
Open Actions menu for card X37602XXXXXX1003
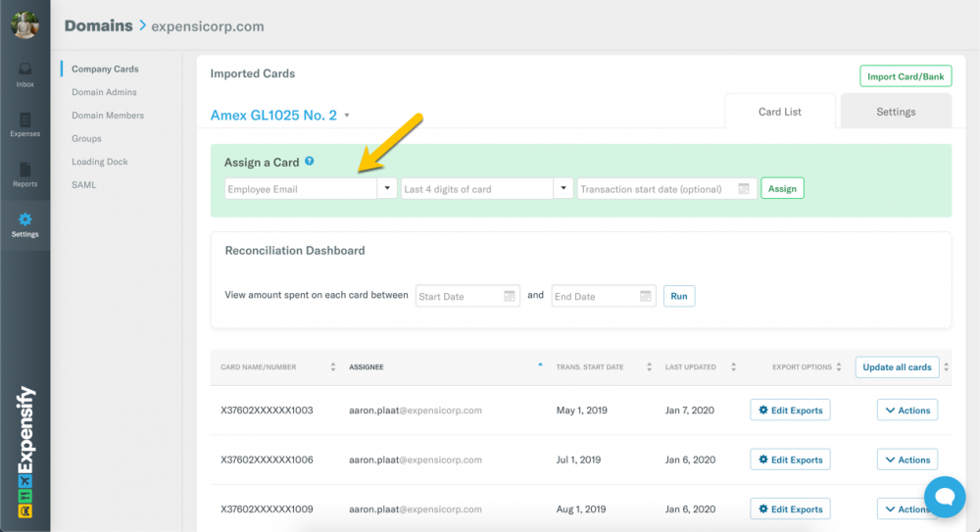[907, 411]
